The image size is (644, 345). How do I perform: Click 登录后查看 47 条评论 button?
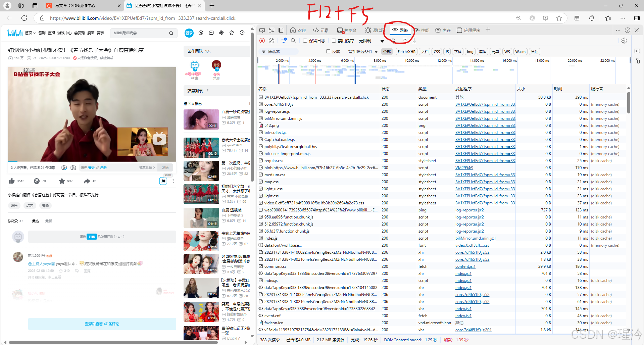point(102,324)
